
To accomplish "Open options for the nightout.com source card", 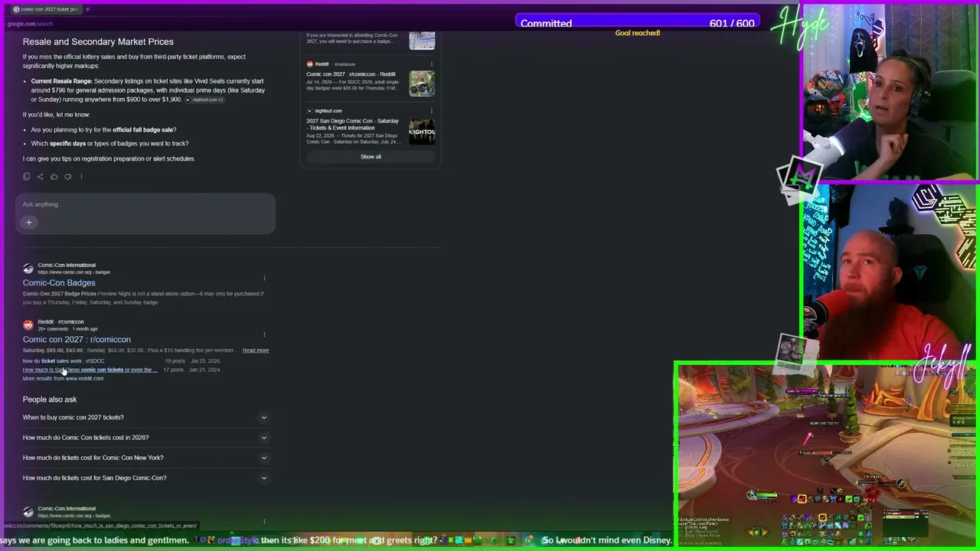I will (432, 111).
